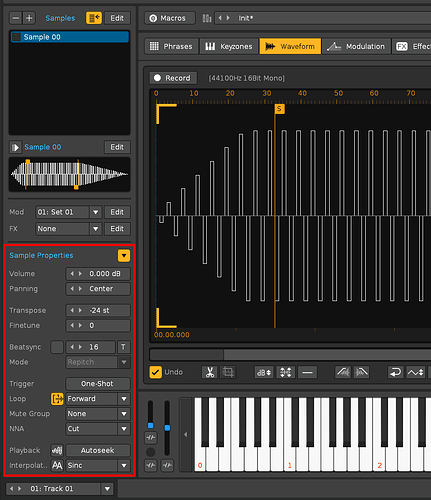Toggle the loop enable icon beside Forward
The width and height of the screenshot is (431, 500).
click(57, 399)
